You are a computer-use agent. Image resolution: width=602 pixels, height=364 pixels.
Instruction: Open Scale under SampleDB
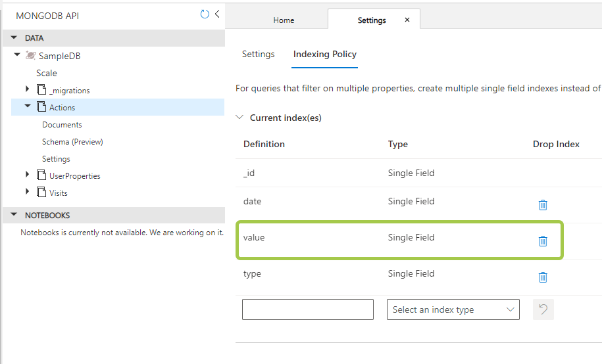click(47, 73)
